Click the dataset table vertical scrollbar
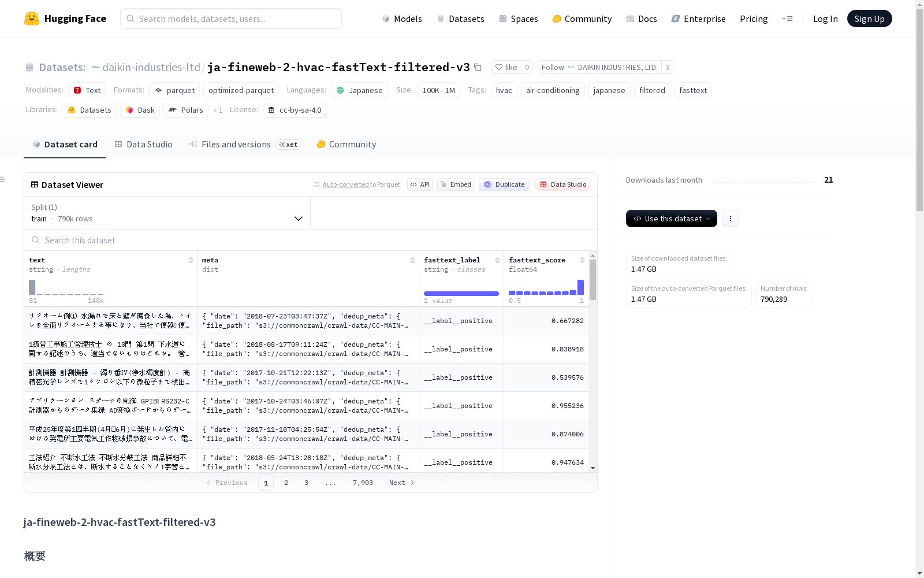The image size is (924, 578). 593,280
